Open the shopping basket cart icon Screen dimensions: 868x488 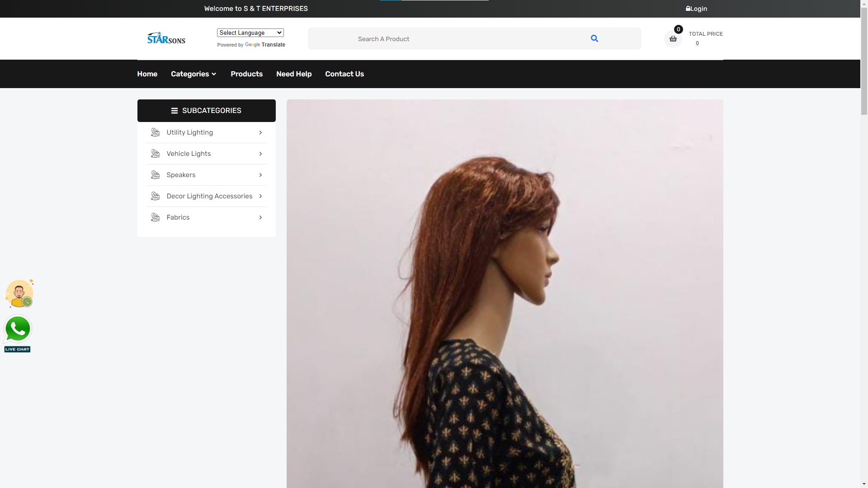[x=673, y=39]
